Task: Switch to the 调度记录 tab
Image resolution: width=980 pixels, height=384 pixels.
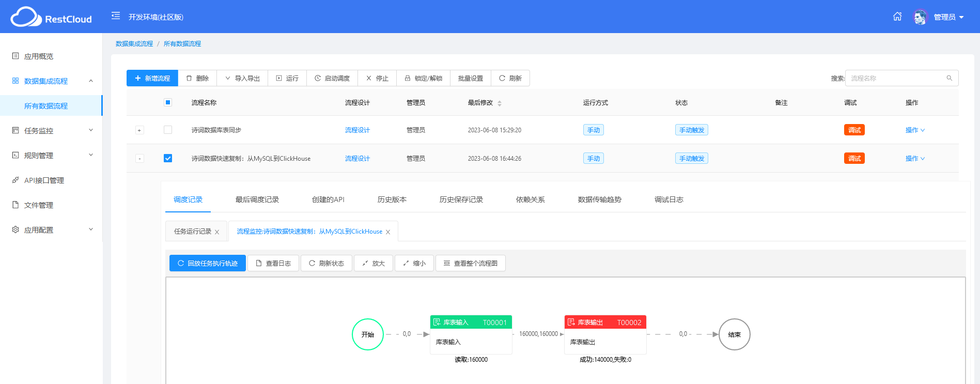Action: coord(188,199)
